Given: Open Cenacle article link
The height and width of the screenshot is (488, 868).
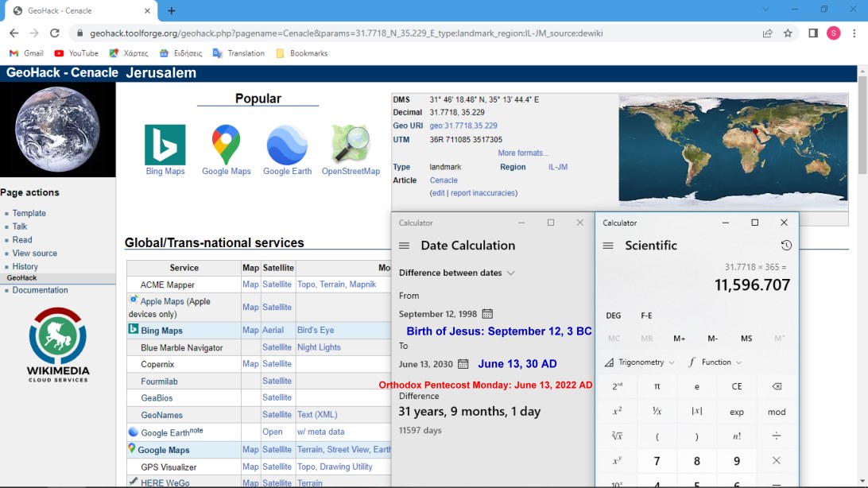Looking at the screenshot, I should (x=444, y=180).
